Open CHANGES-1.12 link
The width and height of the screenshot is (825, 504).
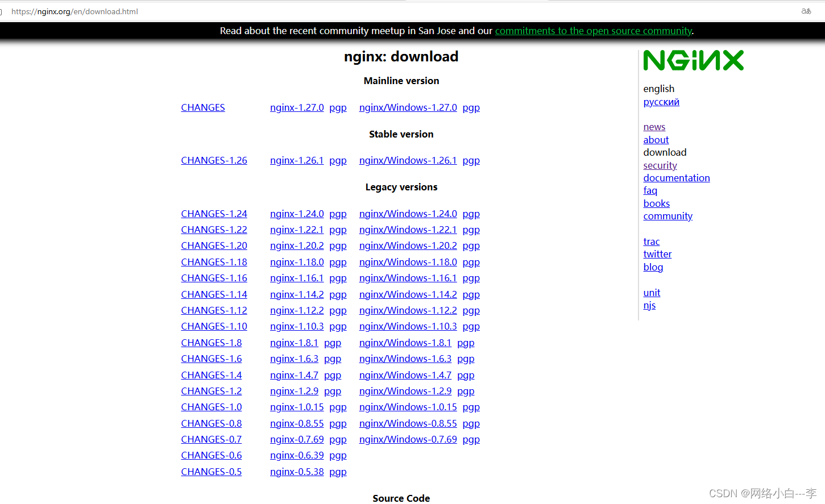214,310
